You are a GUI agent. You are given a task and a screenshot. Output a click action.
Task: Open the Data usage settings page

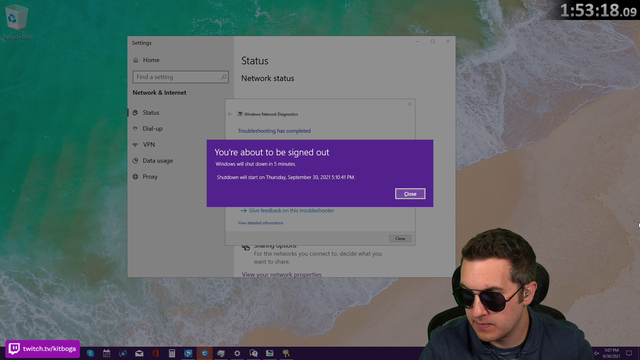158,161
